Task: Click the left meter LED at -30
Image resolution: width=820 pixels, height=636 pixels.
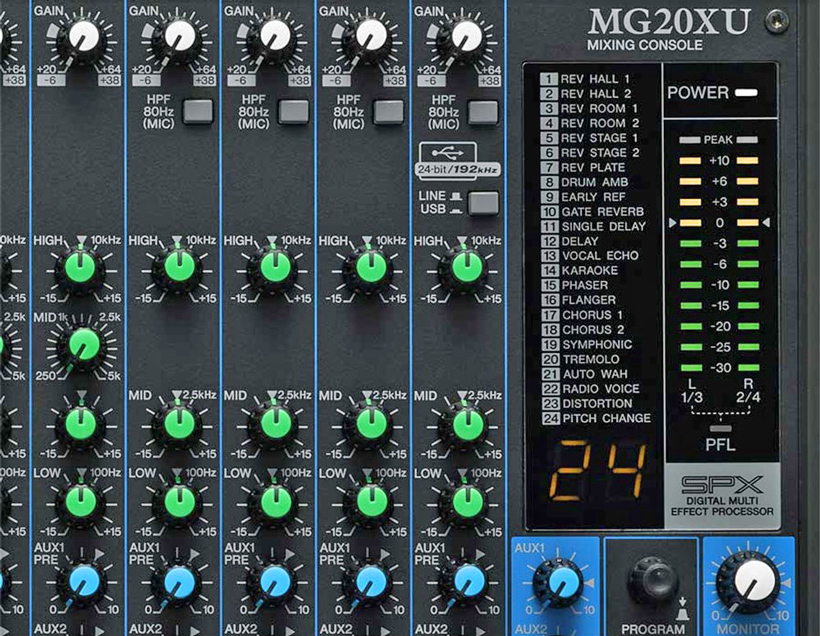Action: click(691, 368)
